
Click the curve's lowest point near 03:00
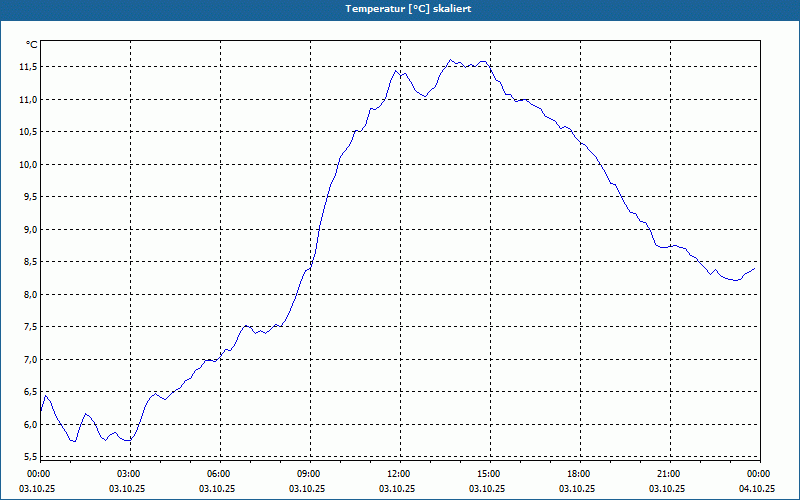pos(130,440)
